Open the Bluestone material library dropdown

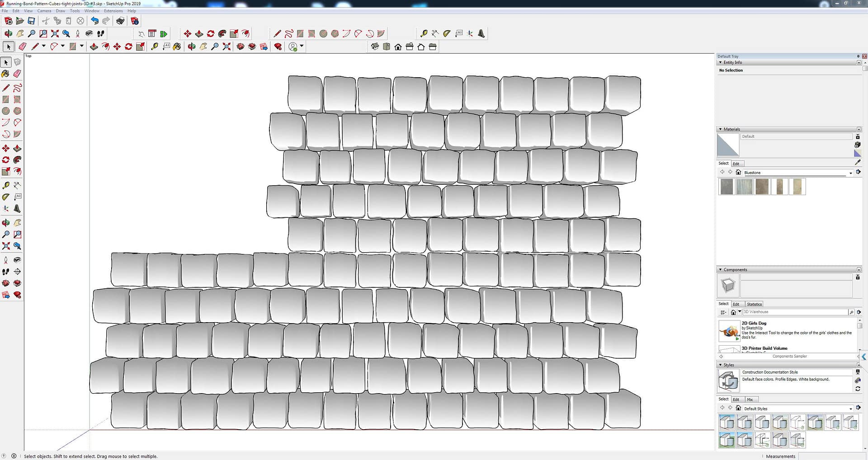850,173
